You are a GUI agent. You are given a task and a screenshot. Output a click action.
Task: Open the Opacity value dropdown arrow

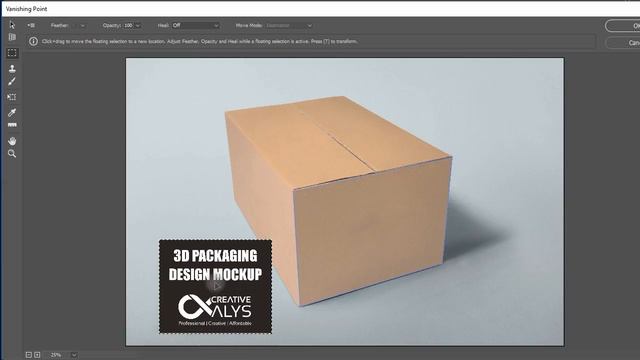[138, 25]
